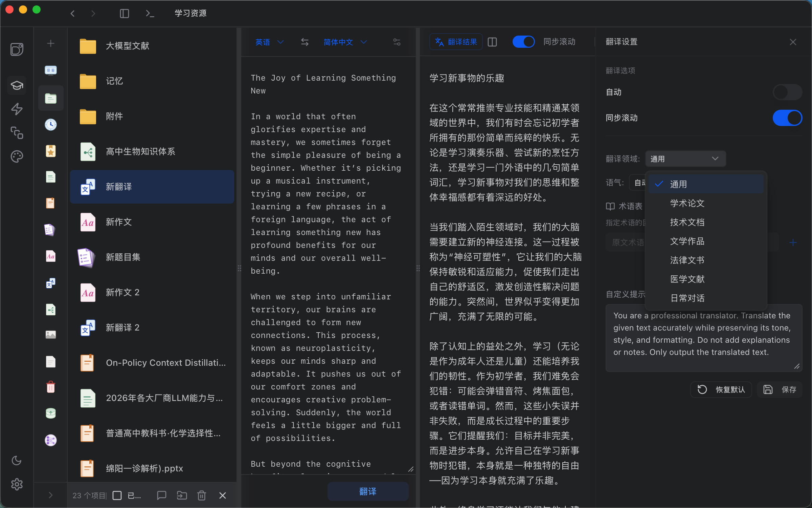Enable the 自动 translation toggle
This screenshot has height=508, width=812.
[787, 92]
